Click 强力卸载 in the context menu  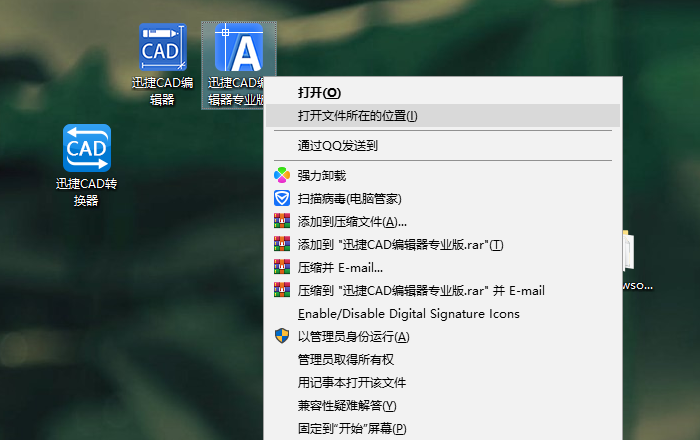tap(442, 175)
